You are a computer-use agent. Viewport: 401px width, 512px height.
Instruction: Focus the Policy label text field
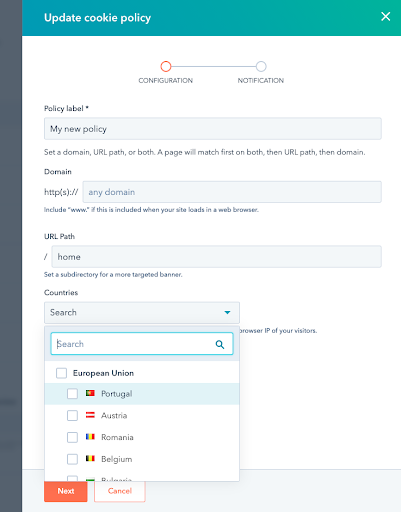[213, 129]
